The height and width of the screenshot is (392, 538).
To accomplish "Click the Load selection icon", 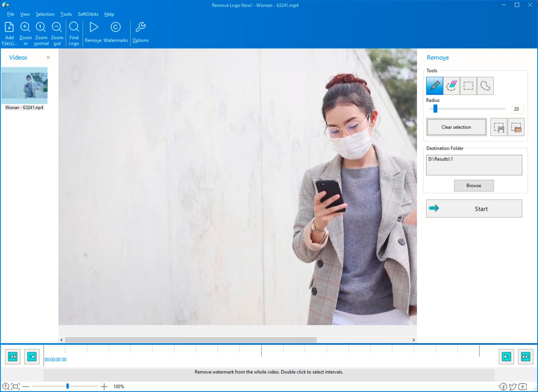I will 516,127.
